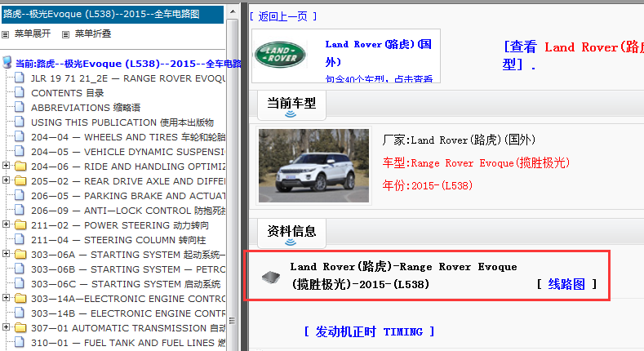This screenshot has height=351, width=644.
Task: Expand the 205-02 REAR DRIVE AXLE node
Action: 6,180
